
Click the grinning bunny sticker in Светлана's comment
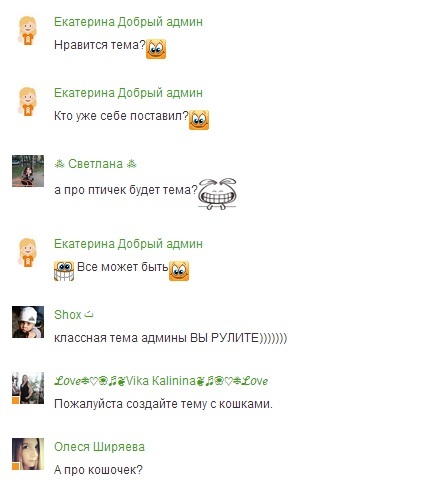pyautogui.click(x=217, y=194)
